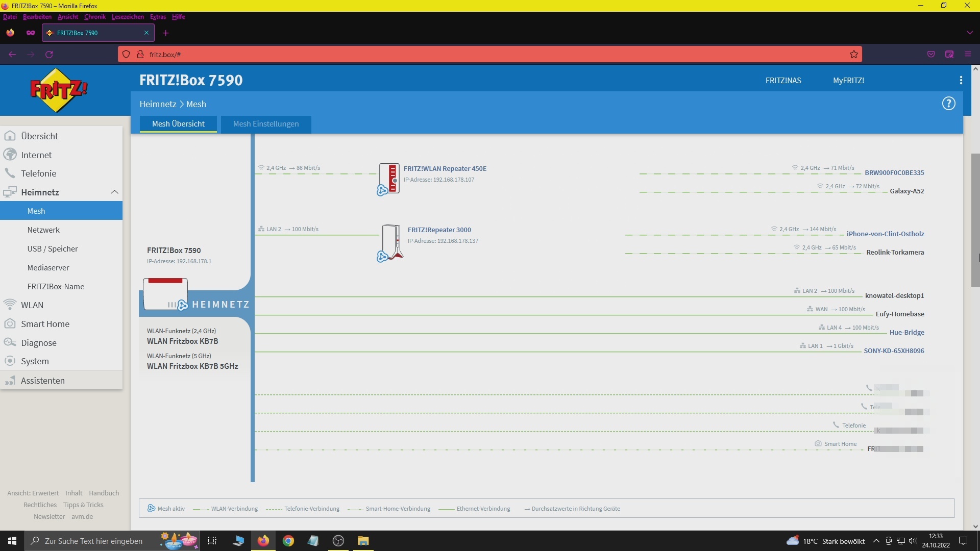Viewport: 980px width, 551px height.
Task: Go back with Firefox back arrow
Action: click(x=12, y=55)
